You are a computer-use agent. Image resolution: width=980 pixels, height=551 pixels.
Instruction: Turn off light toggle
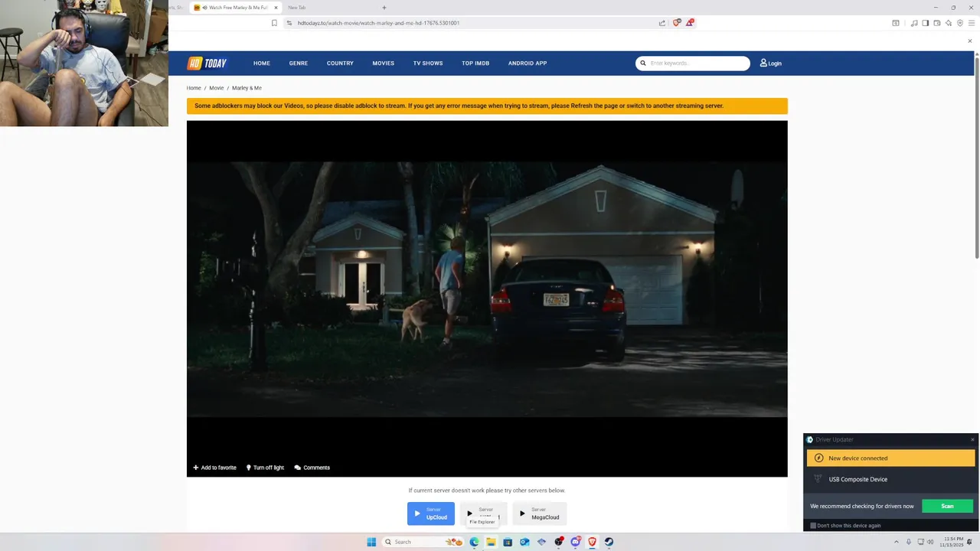tap(265, 468)
